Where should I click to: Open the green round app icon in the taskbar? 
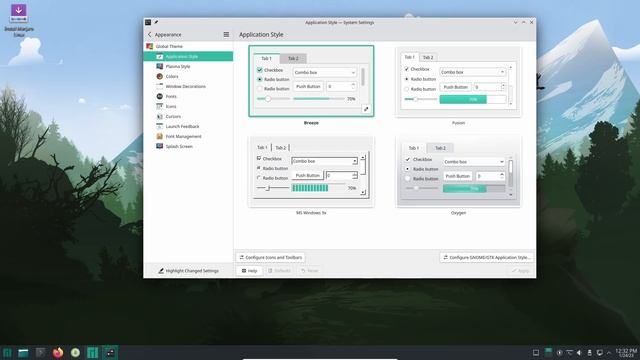(75, 353)
